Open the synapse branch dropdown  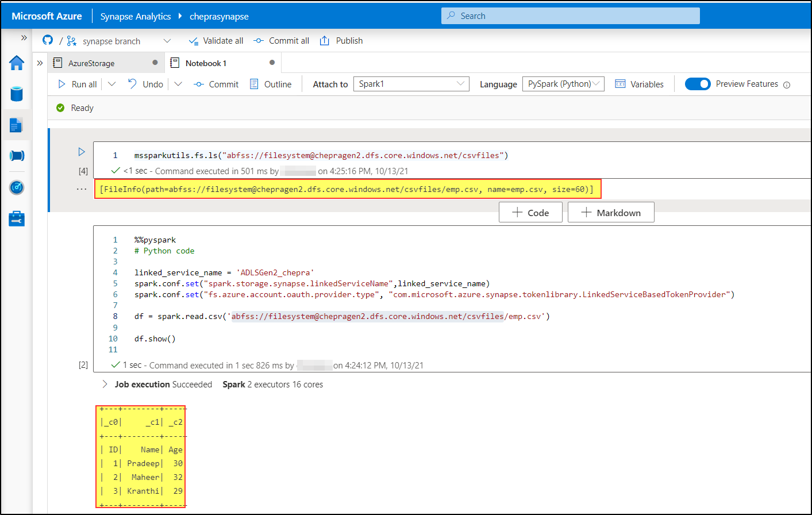click(167, 41)
